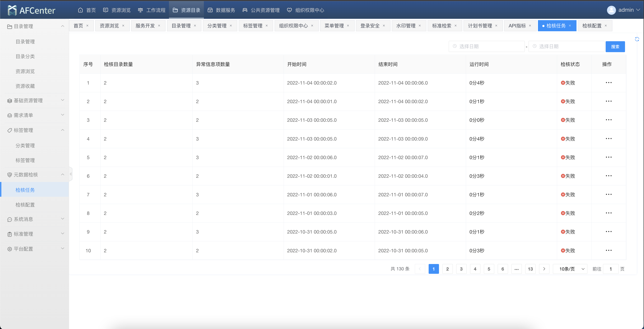Open the more actions menu for row 5
Image resolution: width=644 pixels, height=329 pixels.
coord(608,157)
